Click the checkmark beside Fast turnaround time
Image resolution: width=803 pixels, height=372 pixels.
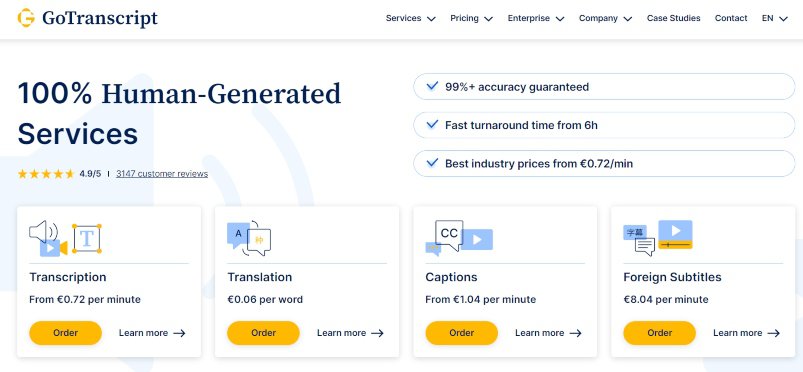[x=432, y=125]
